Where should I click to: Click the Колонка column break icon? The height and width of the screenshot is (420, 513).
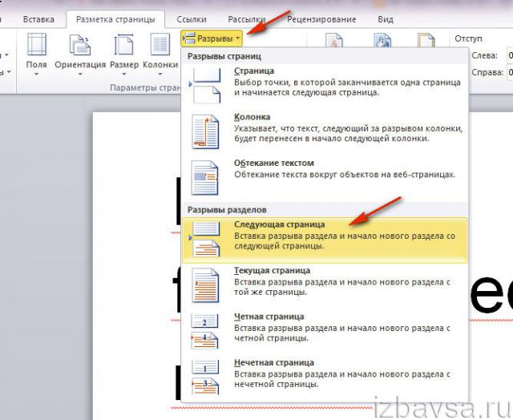click(206, 130)
